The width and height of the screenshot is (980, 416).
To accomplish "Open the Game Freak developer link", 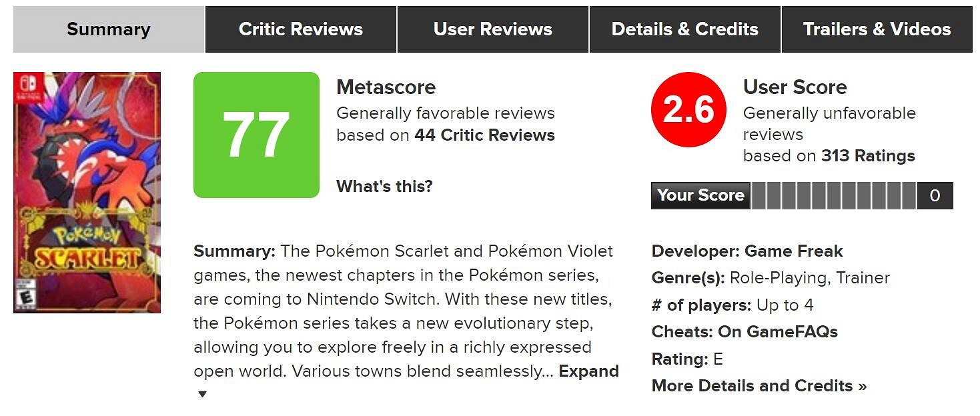I will point(793,251).
